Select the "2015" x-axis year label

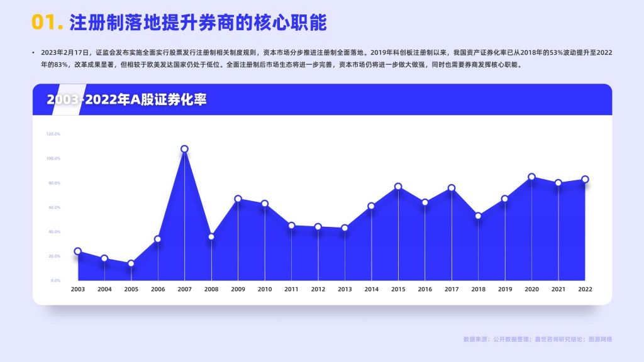click(398, 289)
